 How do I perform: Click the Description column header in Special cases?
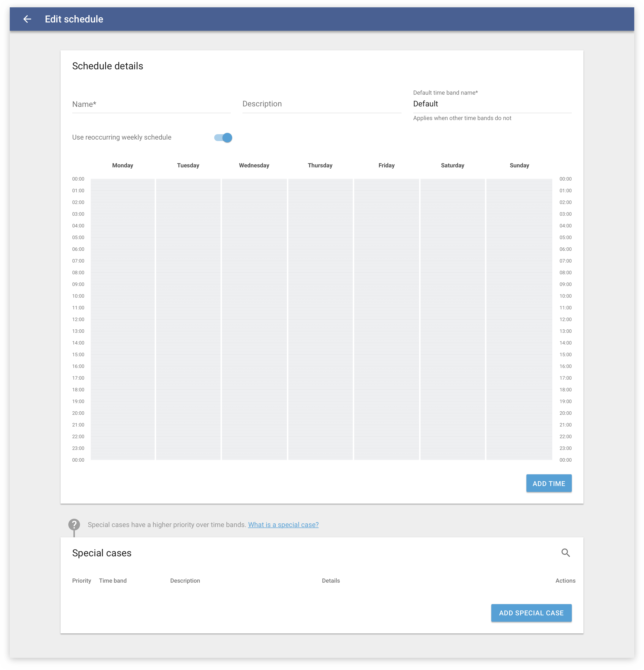(x=185, y=581)
